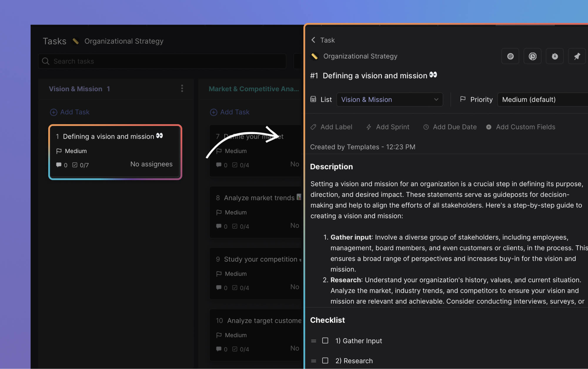Image resolution: width=588 pixels, height=369 pixels.
Task: Tick the Research checklist checkbox
Action: 325,360
